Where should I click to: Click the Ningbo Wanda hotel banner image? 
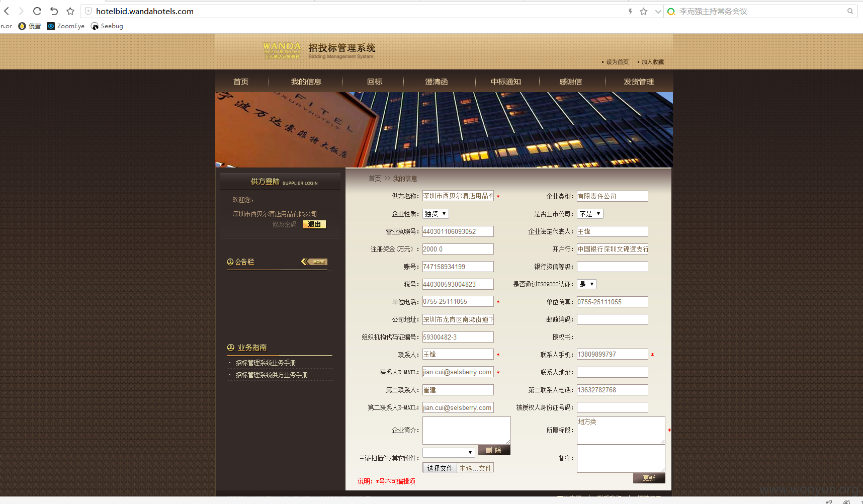444,130
